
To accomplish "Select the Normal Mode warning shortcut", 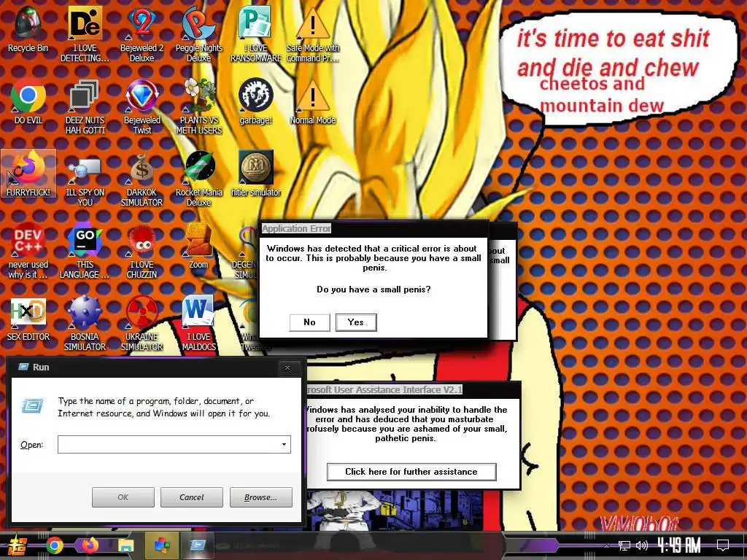I will coord(312,101).
